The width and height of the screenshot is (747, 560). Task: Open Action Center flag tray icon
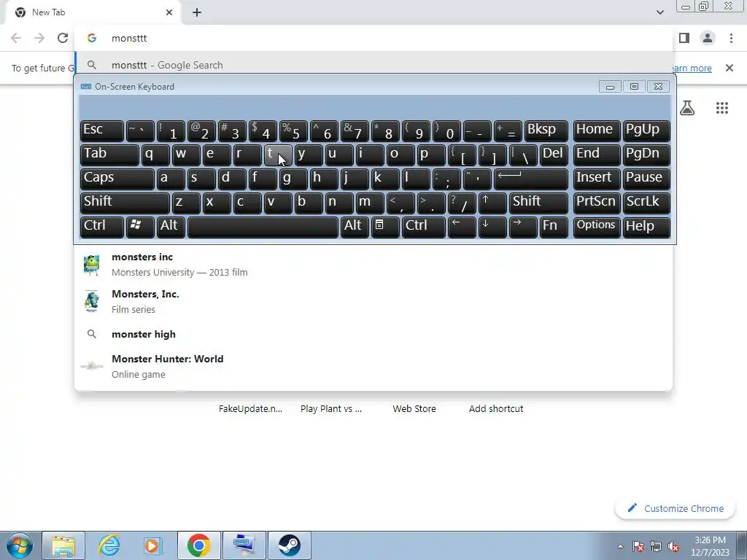coord(638,546)
